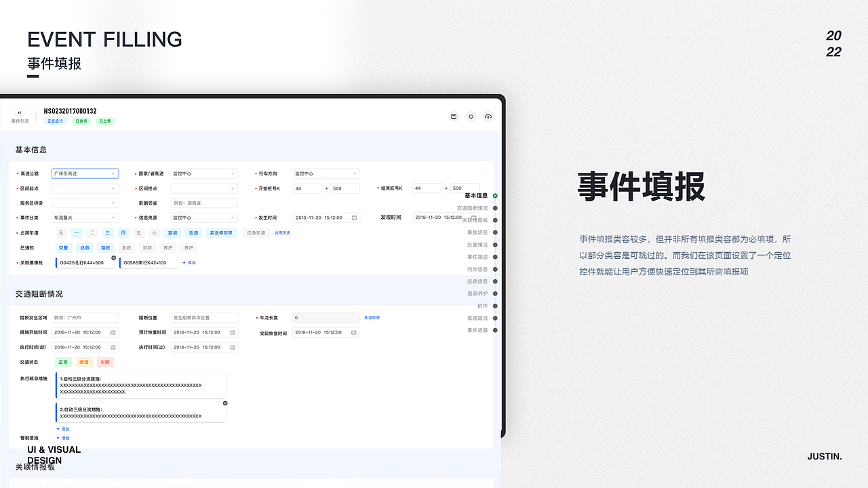Open calendar icon in 发生时间 field

click(354, 218)
